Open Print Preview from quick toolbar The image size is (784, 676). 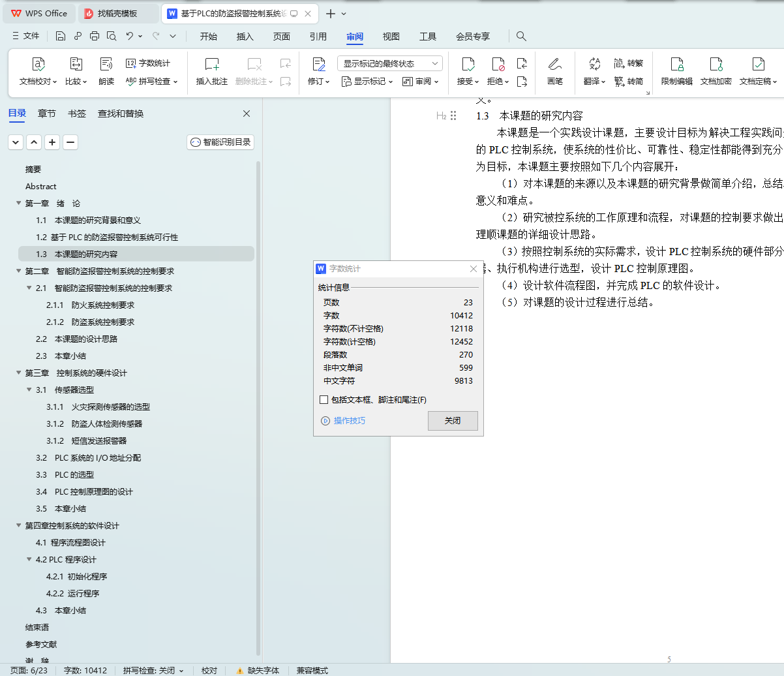(112, 36)
